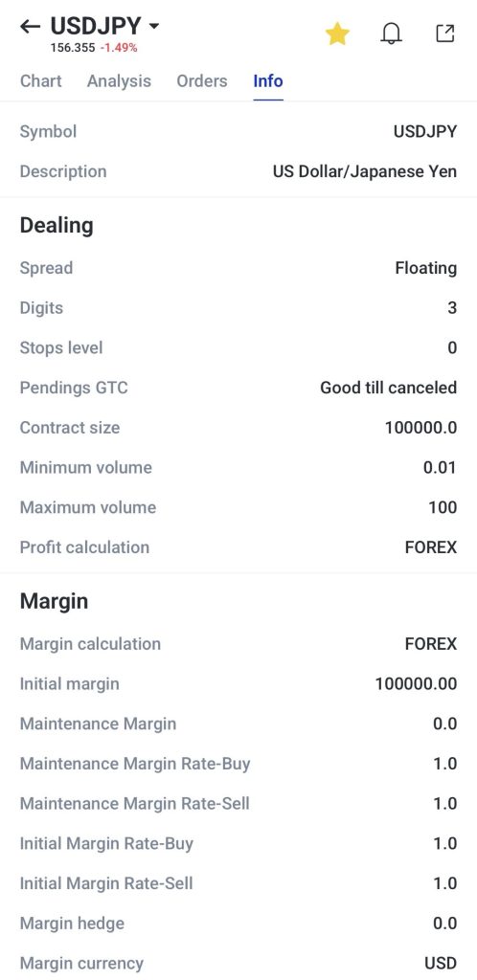The width and height of the screenshot is (477, 980).
Task: Tap the -1.49% price change label
Action: [x=119, y=48]
